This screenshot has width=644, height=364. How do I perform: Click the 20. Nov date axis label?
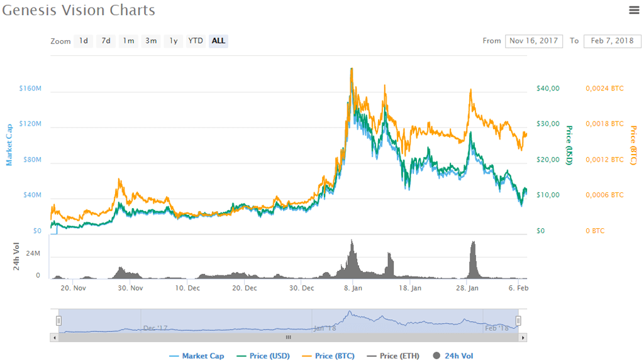click(x=73, y=288)
